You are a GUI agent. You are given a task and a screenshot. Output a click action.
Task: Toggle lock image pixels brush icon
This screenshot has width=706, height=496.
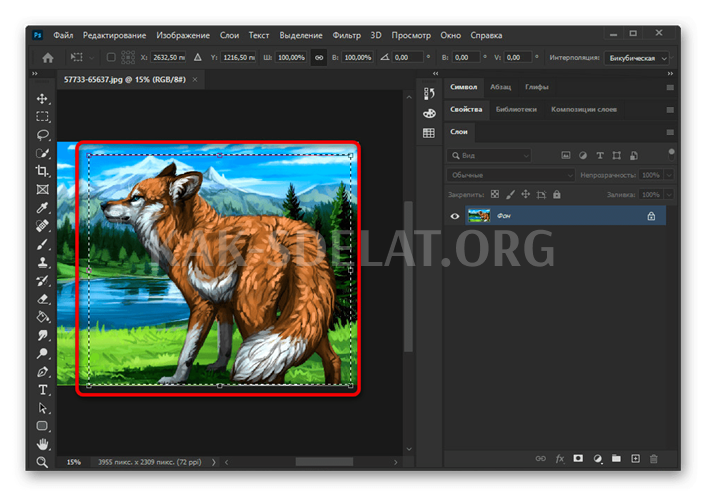coord(510,194)
